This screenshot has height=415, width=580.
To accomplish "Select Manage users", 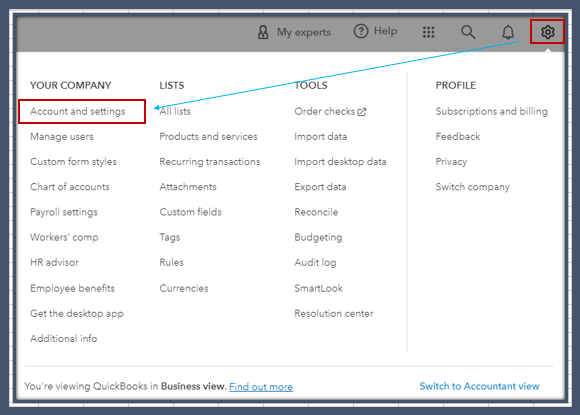I will coord(62,136).
